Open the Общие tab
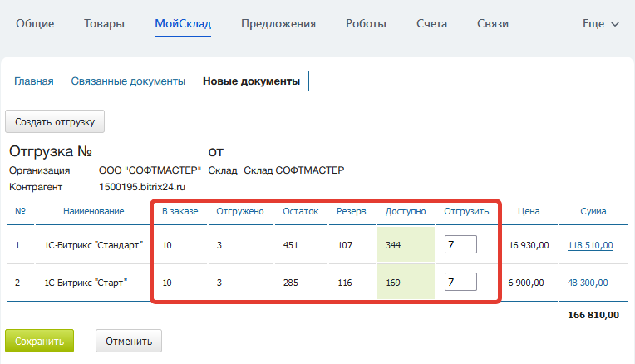The image size is (635, 364). coord(35,24)
